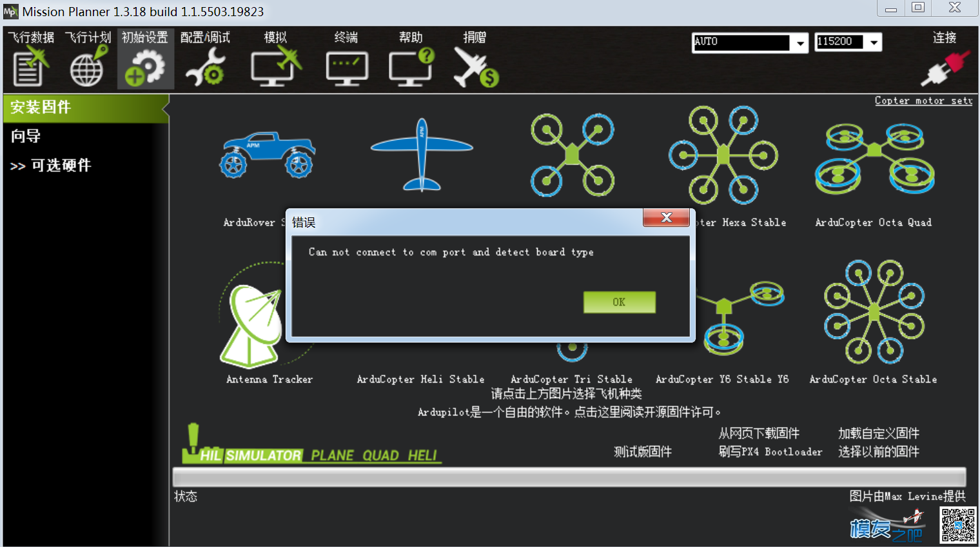Screen dimensions: 980x547
Task: Click the QR code image
Action: 957,524
